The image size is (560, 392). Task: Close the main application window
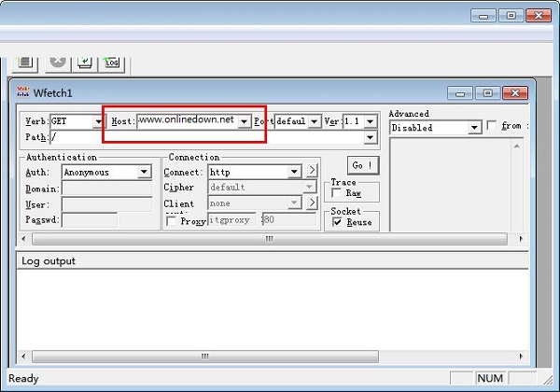[x=539, y=16]
